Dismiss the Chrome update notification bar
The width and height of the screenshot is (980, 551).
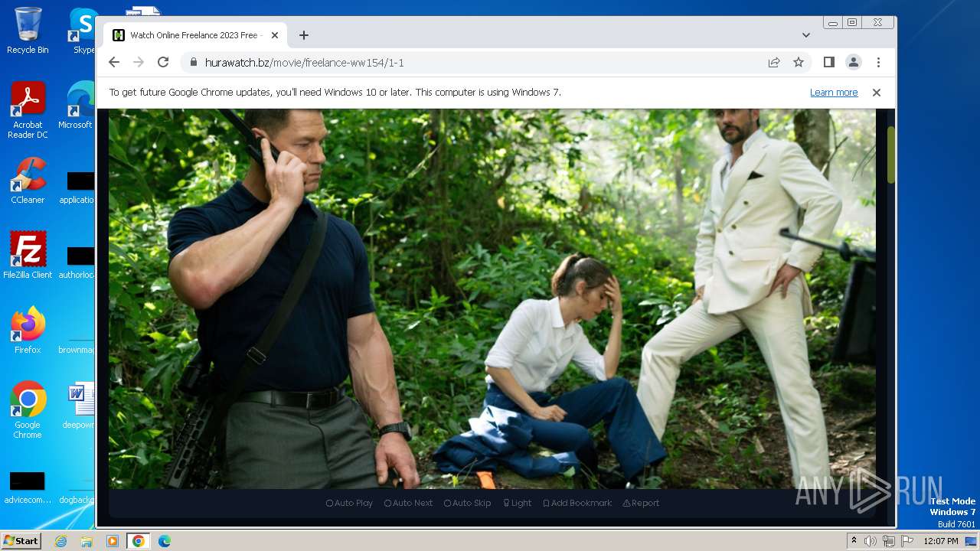tap(877, 93)
